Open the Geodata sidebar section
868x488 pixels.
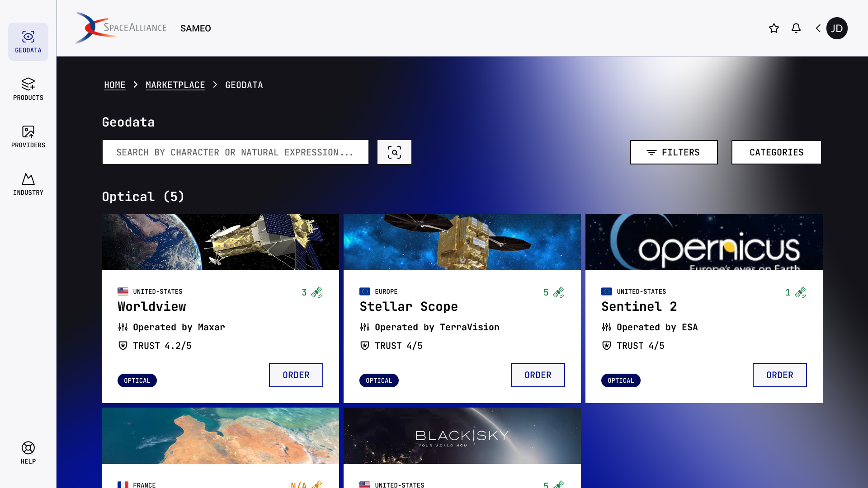point(28,42)
